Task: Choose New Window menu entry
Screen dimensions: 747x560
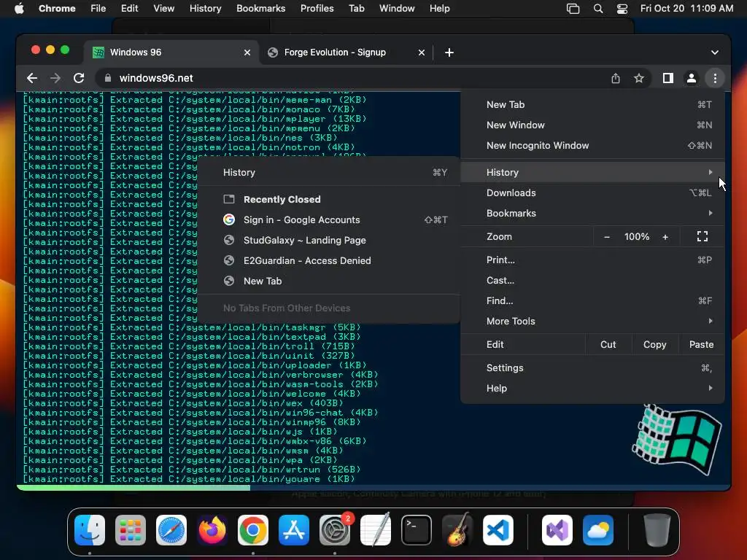Action: click(592, 125)
